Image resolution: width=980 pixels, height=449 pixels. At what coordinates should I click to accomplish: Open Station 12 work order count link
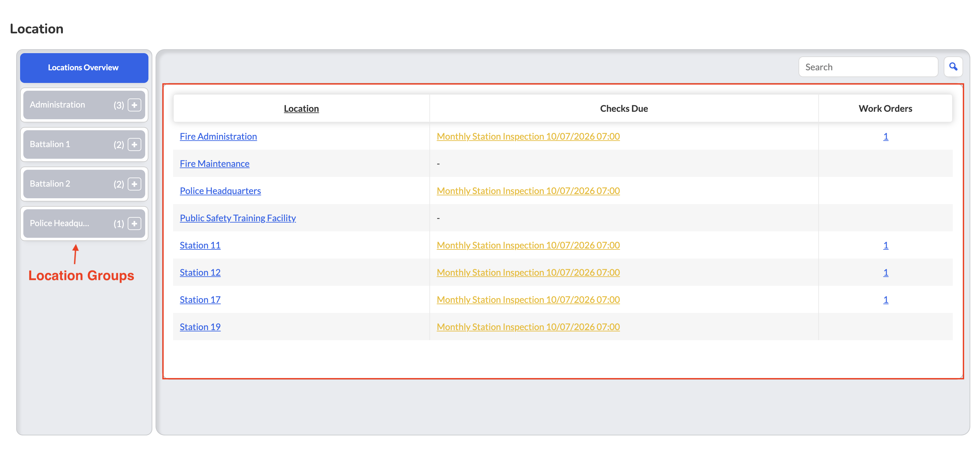[886, 272]
